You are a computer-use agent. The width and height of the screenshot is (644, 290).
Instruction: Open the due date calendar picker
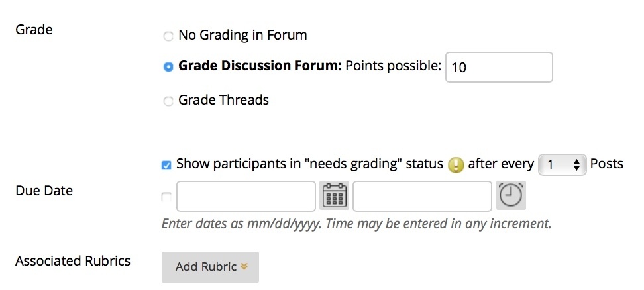point(335,196)
